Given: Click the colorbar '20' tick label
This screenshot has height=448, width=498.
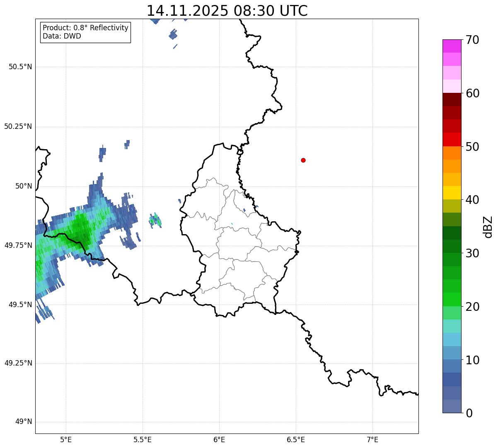Looking at the screenshot, I should 472,307.
